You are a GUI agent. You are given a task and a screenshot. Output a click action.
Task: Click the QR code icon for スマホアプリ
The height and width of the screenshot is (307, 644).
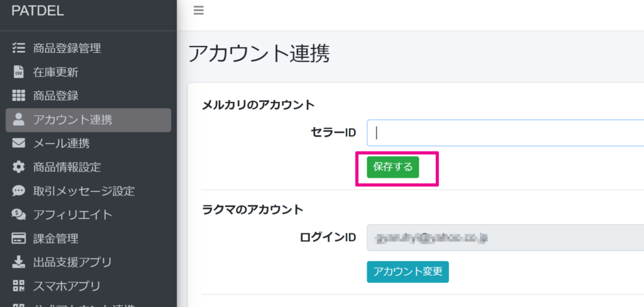[x=19, y=286]
